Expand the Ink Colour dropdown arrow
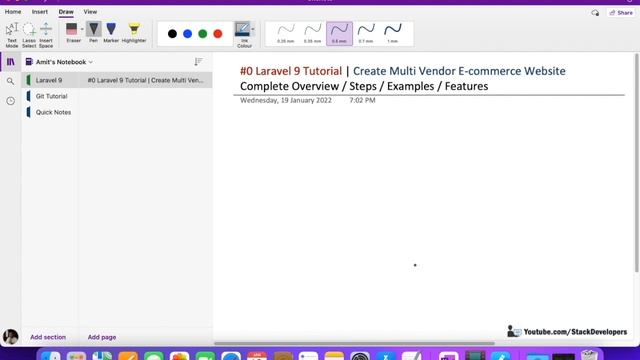Screen dimensions: 640x360 pos(253,29)
